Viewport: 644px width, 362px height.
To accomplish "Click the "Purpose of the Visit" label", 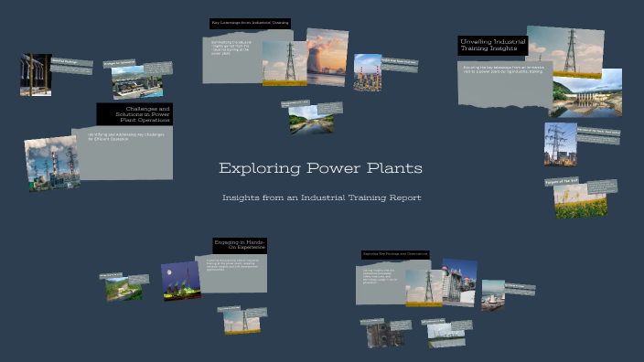I will (562, 181).
